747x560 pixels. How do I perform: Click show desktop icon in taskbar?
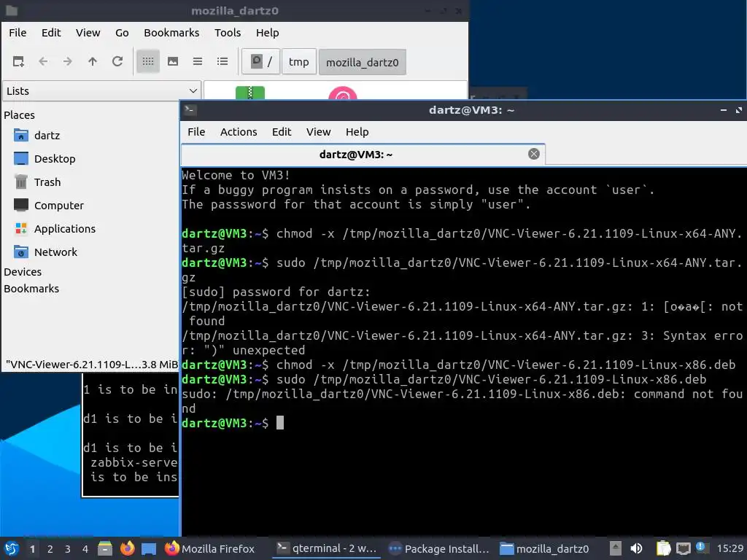(149, 549)
